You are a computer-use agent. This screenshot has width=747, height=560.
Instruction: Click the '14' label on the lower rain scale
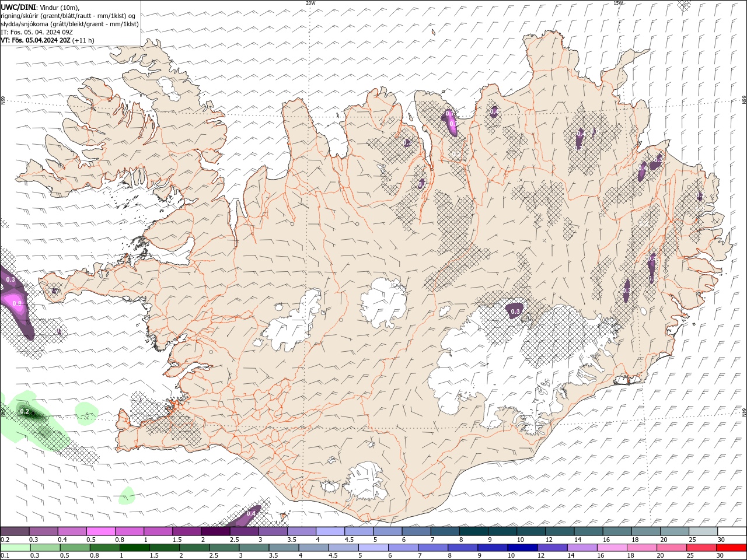[x=571, y=556]
